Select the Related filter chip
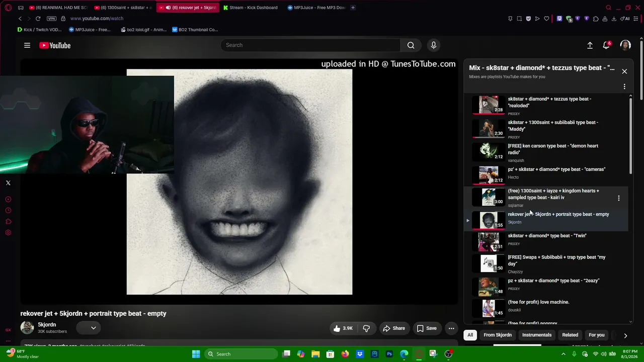644x362 pixels. [570, 335]
